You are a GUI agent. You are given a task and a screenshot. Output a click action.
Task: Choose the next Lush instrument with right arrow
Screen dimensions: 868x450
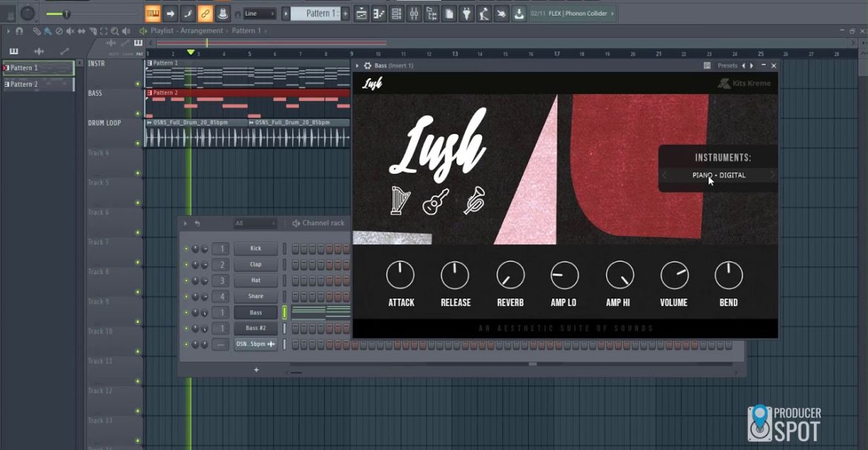773,175
